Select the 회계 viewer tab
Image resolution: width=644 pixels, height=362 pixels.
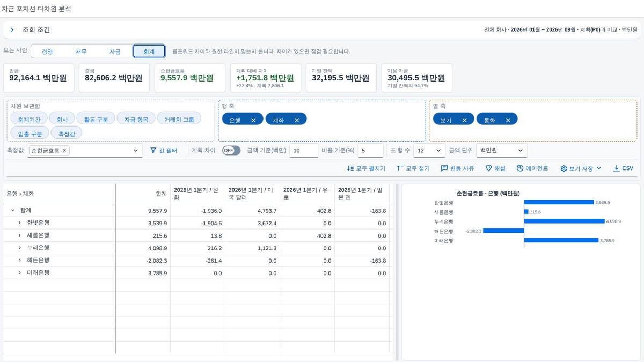pyautogui.click(x=149, y=51)
